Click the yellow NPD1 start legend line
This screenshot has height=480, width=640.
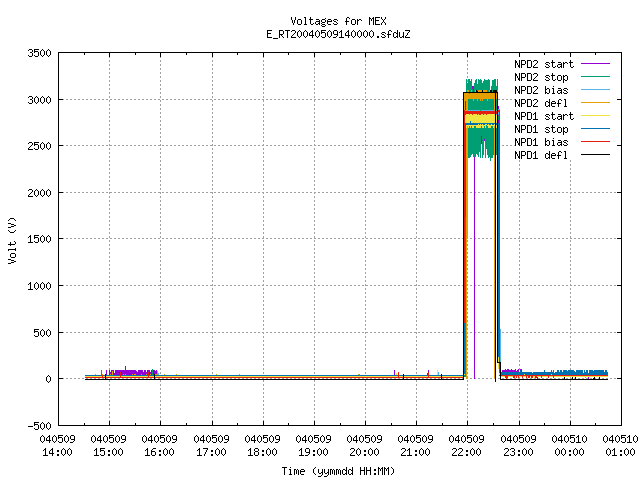pos(595,116)
